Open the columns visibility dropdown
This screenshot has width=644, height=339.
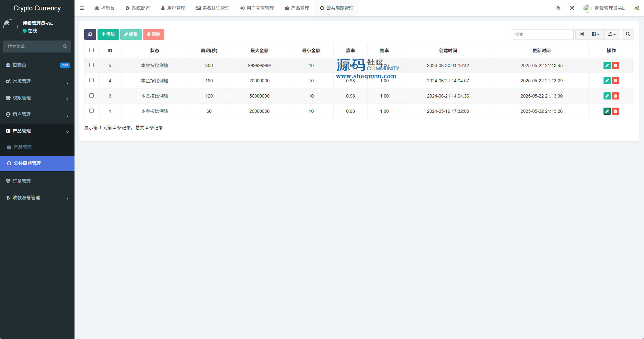[595, 34]
